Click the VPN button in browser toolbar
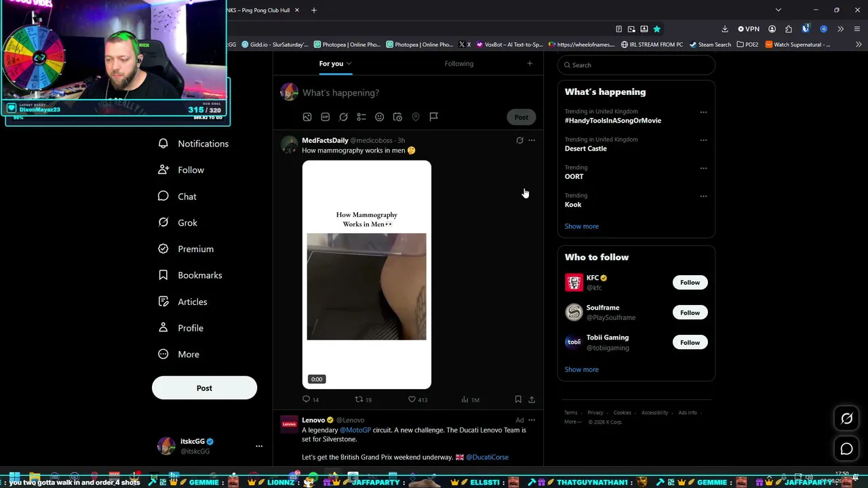Screen dimensions: 868x488 click(749, 29)
